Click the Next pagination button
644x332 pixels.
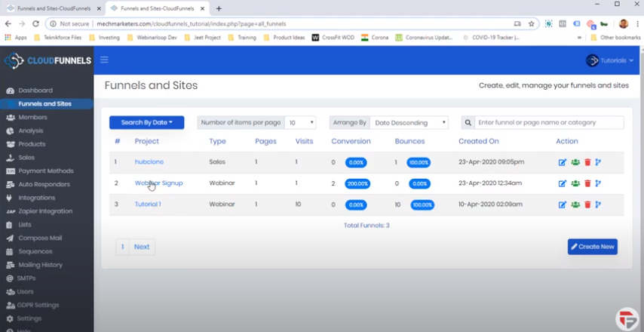tap(142, 247)
